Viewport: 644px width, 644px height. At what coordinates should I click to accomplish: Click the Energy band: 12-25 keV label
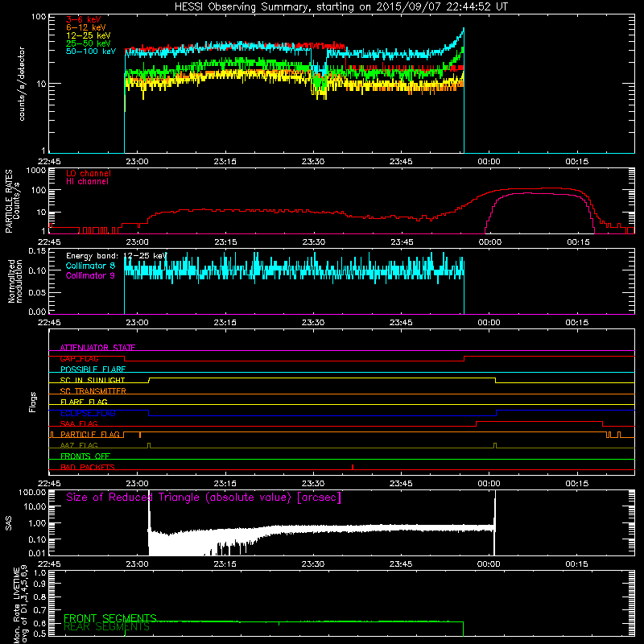(x=117, y=256)
